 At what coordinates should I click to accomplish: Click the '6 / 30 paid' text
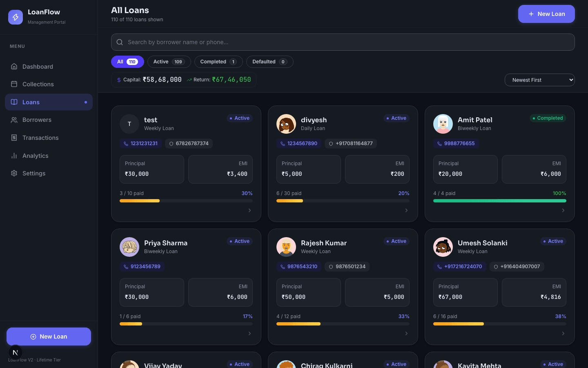click(289, 193)
